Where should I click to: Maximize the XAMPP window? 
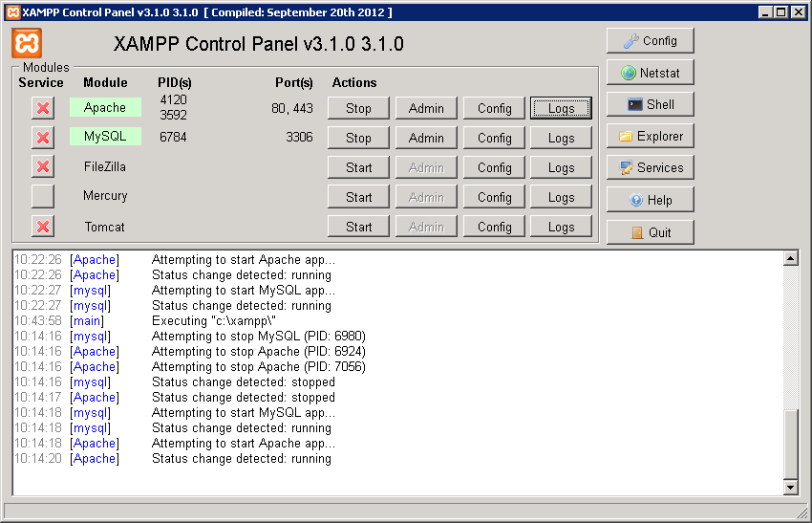[x=780, y=11]
